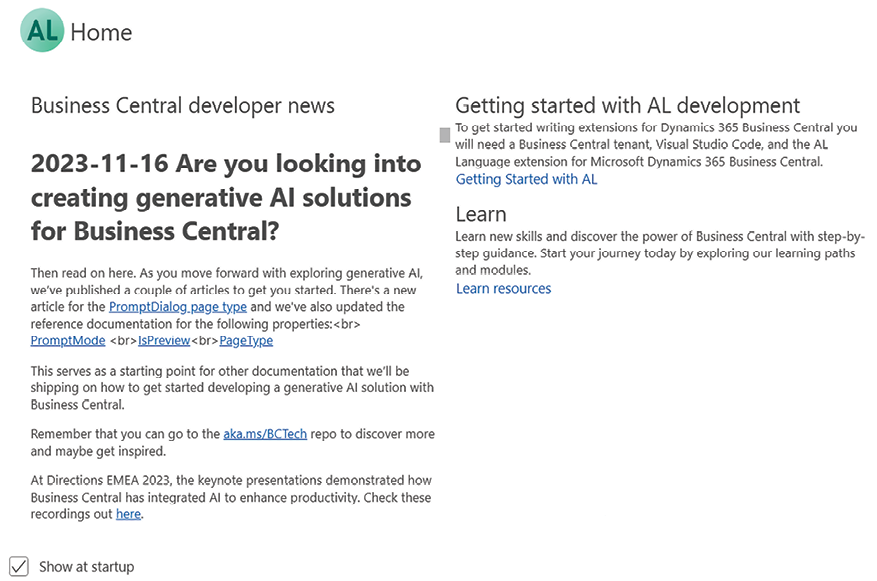Click the 'Business Central developer news' heading

(183, 106)
